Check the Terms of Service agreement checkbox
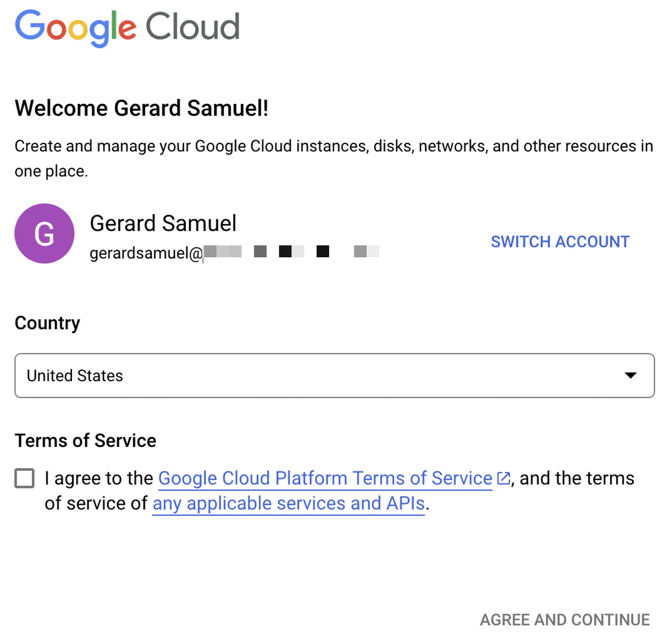 click(25, 478)
